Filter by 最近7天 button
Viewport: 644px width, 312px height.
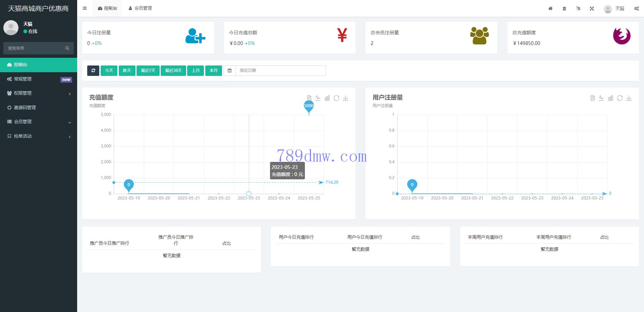(x=148, y=71)
